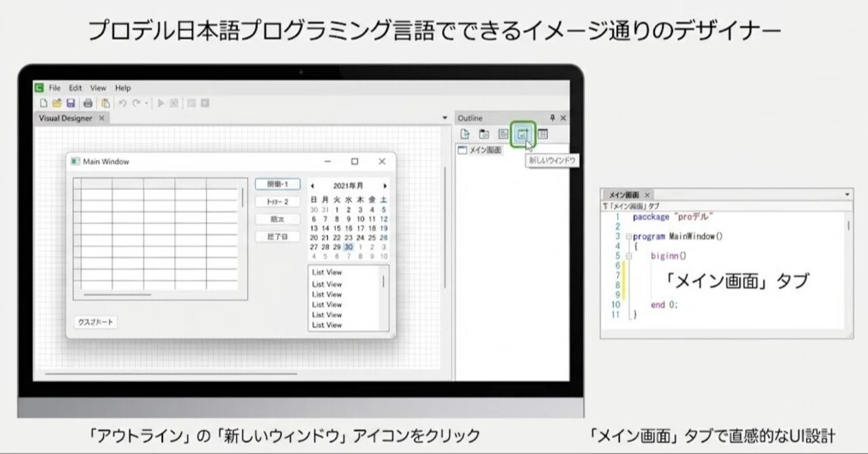Viewport: 868px width, 454px height.
Task: Click the code line pacckage "proデル"
Action: pos(673,218)
